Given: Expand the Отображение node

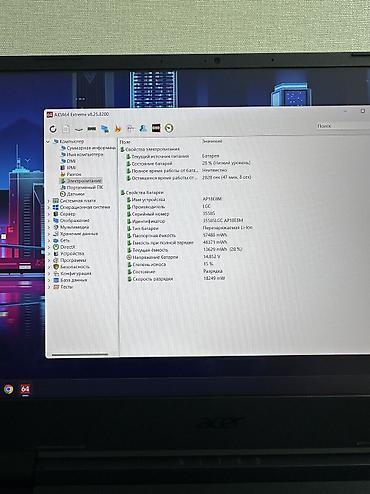Looking at the screenshot, I should click(49, 221).
